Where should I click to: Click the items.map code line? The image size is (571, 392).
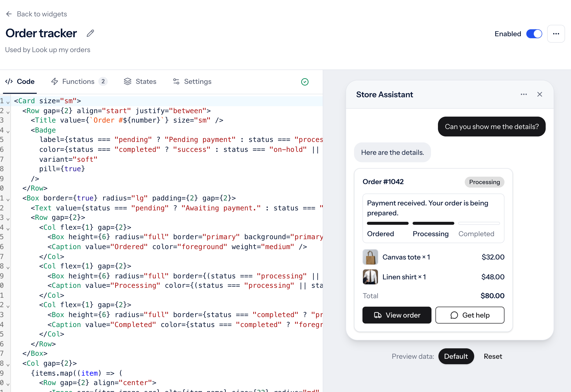[77, 373]
